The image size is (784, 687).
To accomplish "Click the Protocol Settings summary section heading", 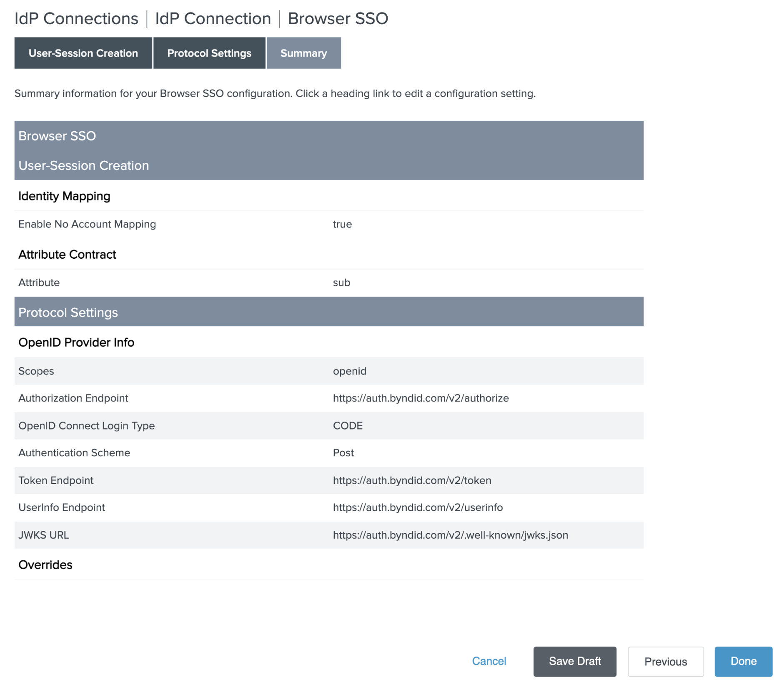I will pos(68,312).
